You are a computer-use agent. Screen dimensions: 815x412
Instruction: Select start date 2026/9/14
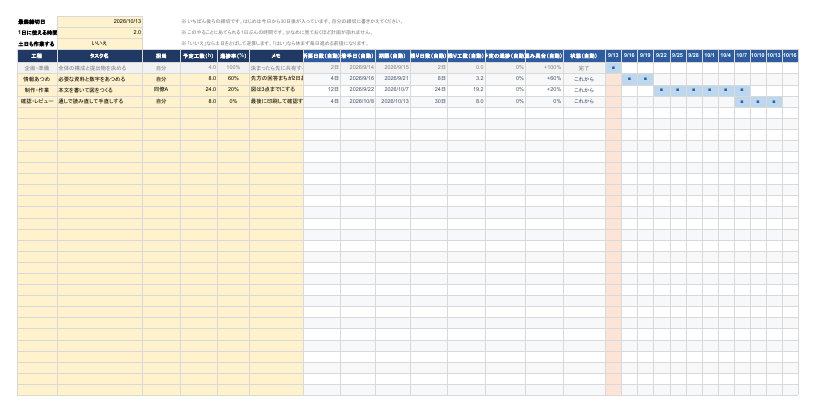click(358, 68)
